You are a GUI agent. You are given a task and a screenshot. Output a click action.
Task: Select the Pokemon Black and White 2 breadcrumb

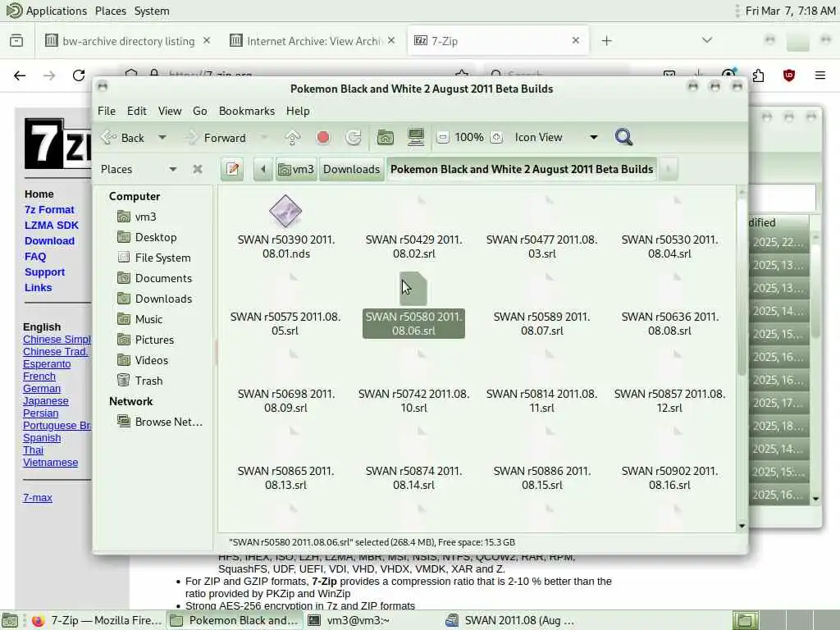(522, 169)
